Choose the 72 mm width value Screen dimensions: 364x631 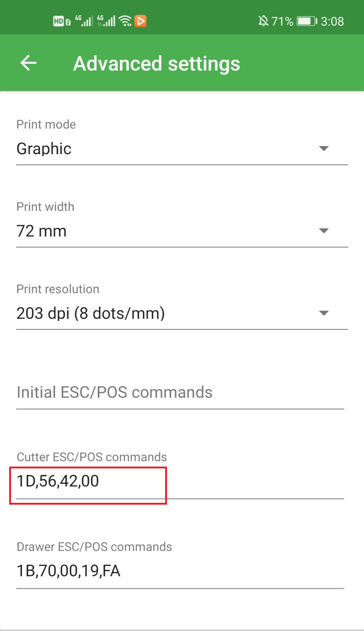tap(41, 231)
